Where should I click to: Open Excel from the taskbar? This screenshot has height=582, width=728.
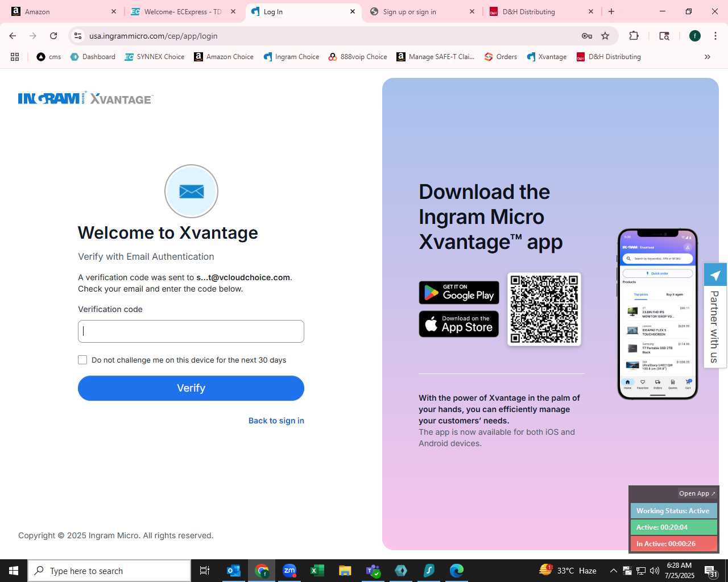(x=317, y=571)
